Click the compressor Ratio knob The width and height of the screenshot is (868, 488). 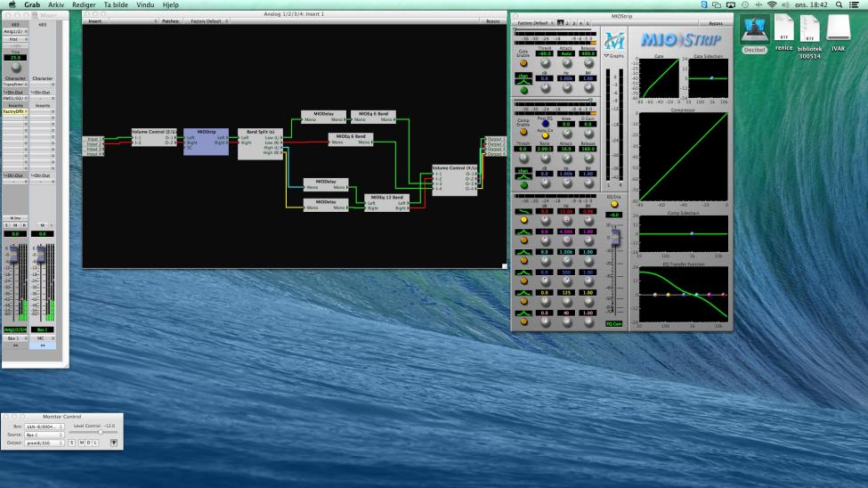(x=546, y=159)
